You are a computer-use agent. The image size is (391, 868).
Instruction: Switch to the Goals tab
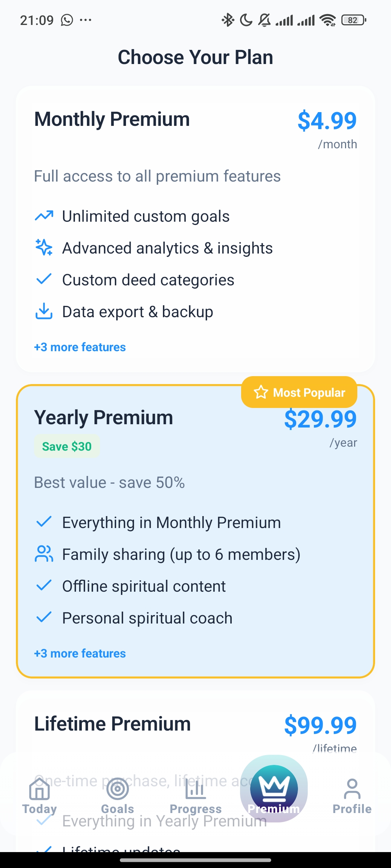[118, 796]
